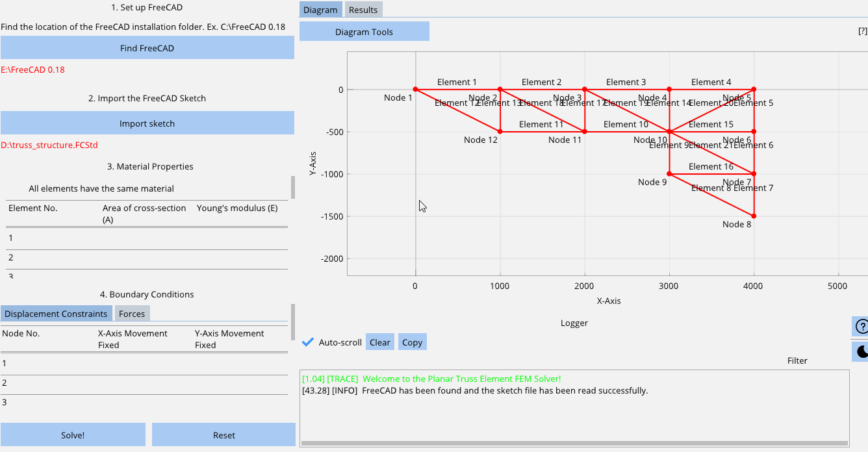Click the 'Node No.' column header
The image size is (868, 452).
(x=21, y=333)
